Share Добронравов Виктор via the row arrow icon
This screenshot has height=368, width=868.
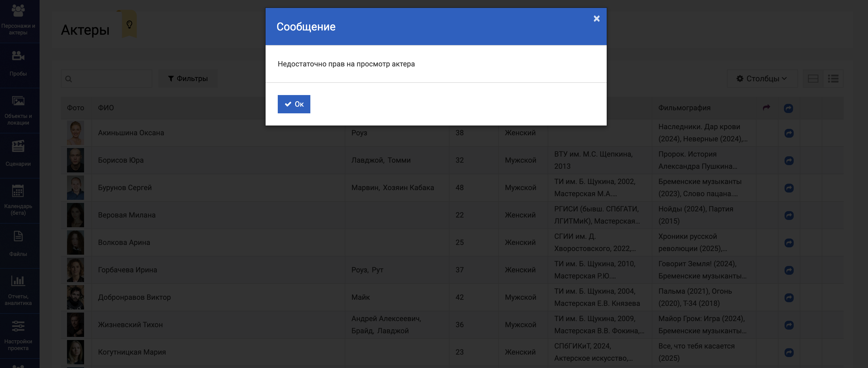pos(789,298)
